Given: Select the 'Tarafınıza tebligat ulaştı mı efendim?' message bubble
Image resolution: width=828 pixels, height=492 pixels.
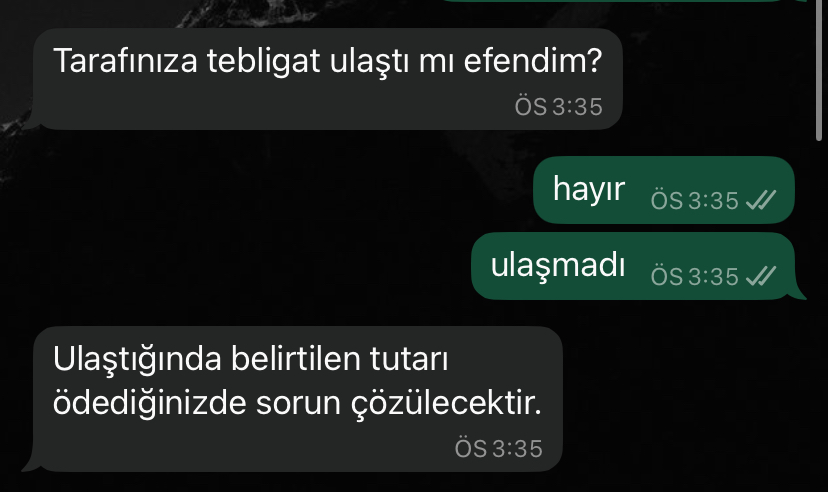Looking at the screenshot, I should click(327, 79).
